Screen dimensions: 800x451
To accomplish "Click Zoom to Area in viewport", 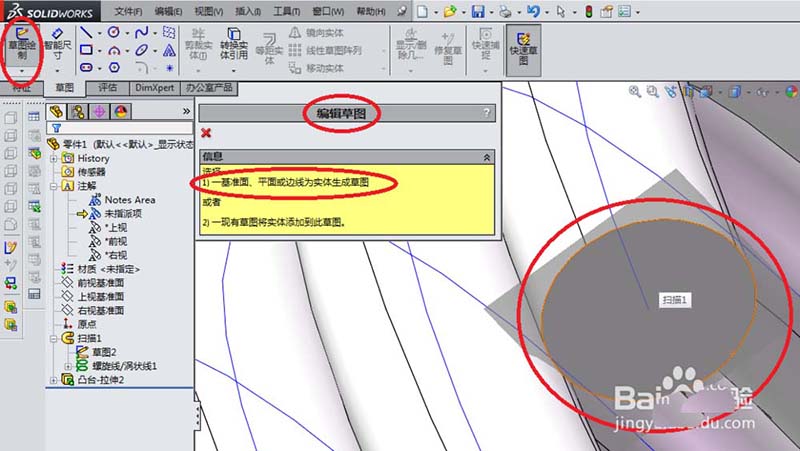I will (652, 91).
